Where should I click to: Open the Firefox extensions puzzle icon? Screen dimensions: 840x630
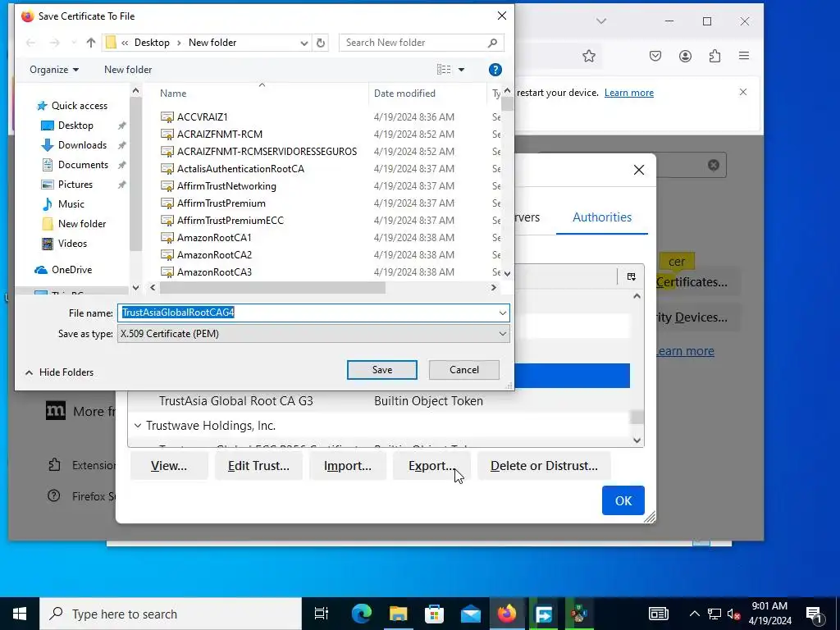click(x=714, y=57)
